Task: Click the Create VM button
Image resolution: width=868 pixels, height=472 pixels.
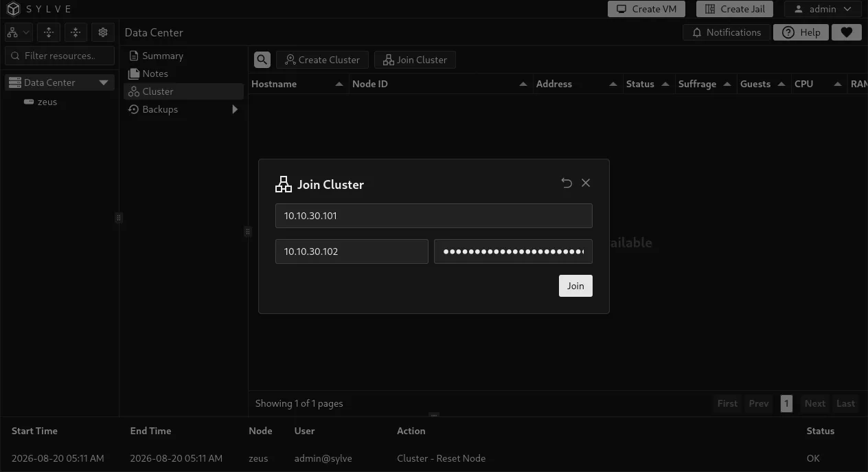Action: 646,9
